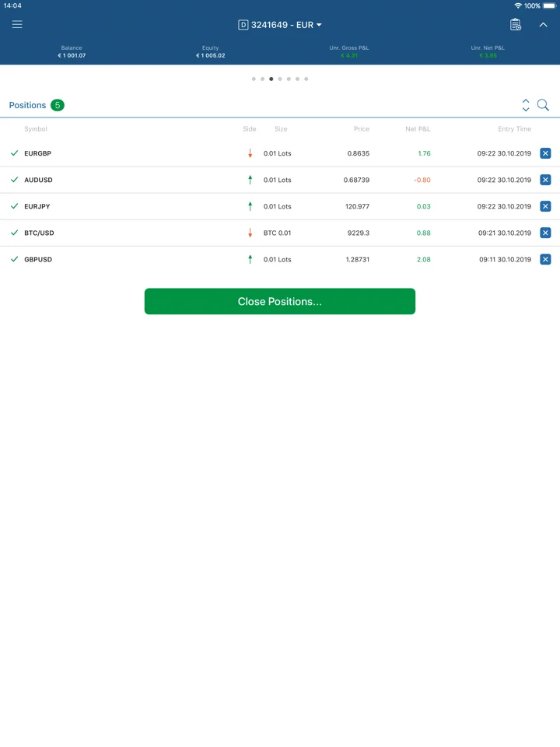This screenshot has width=560, height=747.
Task: Open the hamburger menu
Action: pos(17,24)
